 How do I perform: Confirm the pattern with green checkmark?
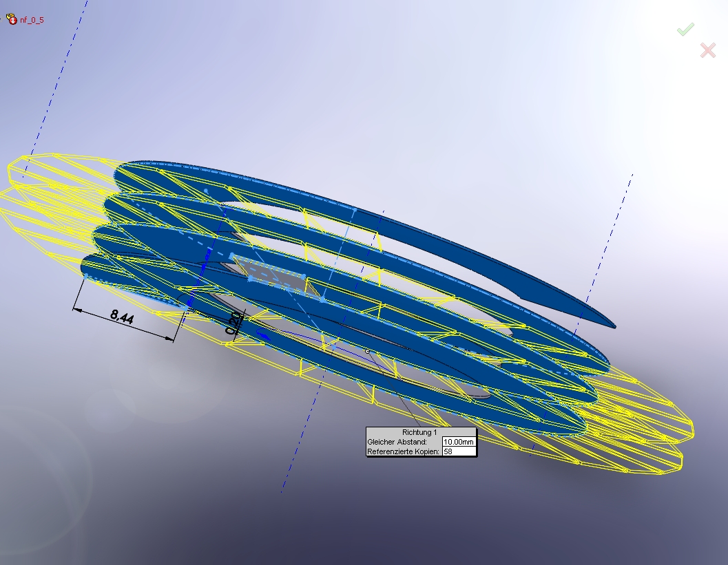(x=685, y=29)
